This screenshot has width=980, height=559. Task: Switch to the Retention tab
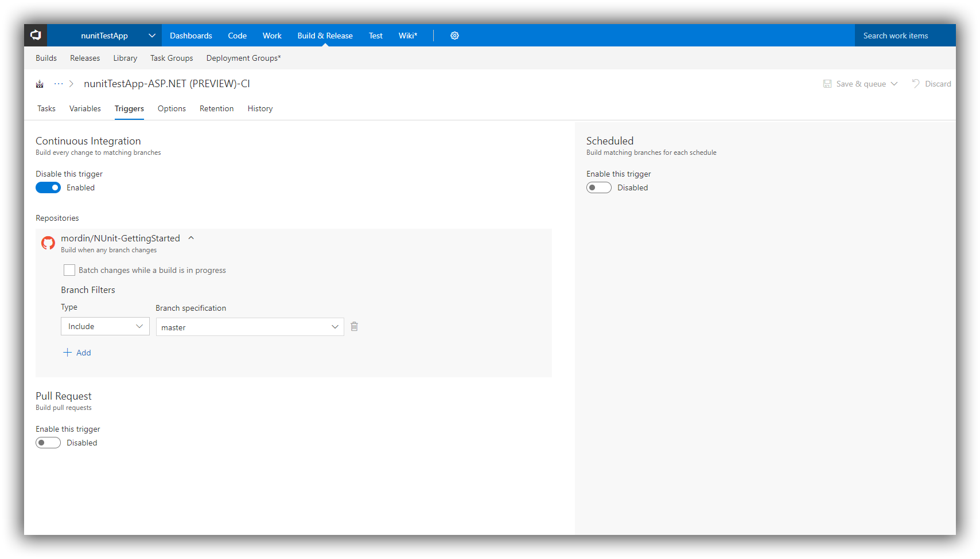coord(217,108)
